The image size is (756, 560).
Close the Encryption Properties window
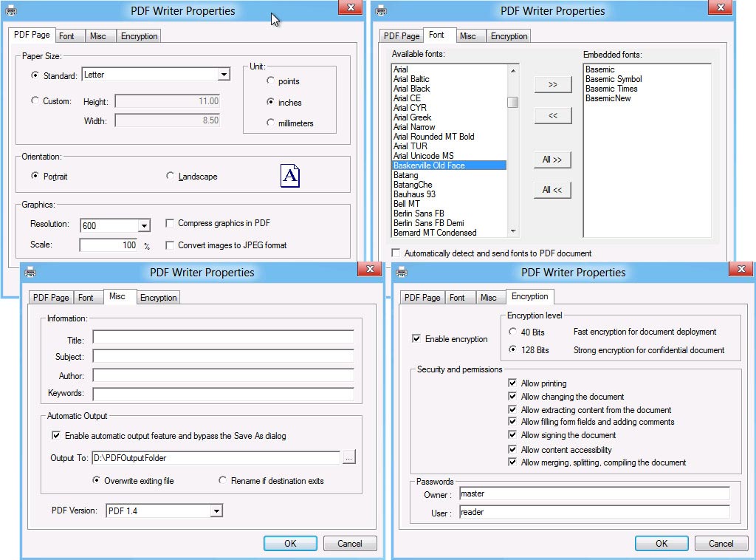pos(741,269)
